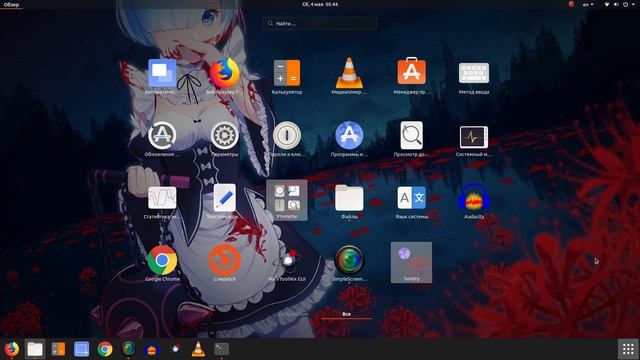Screen dimensions: 640x360
Task: Click the red recording indicator in top bar
Action: 571,4
